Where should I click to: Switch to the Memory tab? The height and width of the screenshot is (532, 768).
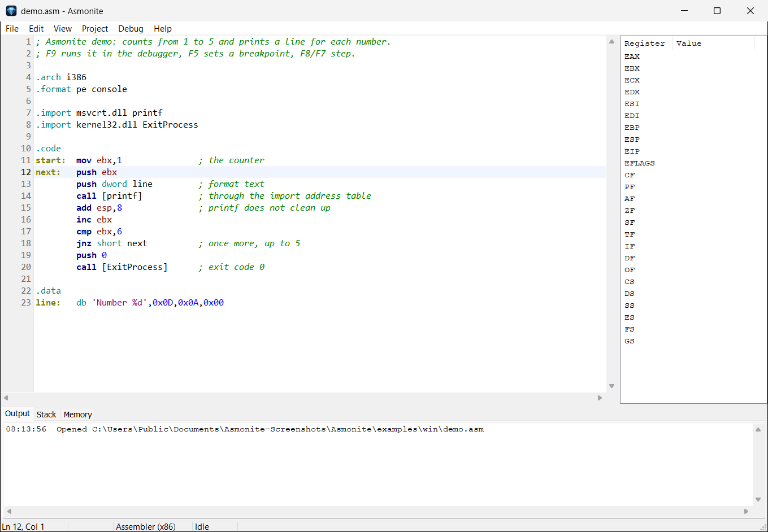(78, 415)
